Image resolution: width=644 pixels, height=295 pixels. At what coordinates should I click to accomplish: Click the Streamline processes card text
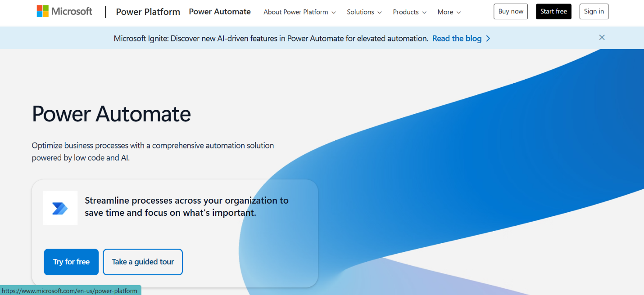[186, 206]
